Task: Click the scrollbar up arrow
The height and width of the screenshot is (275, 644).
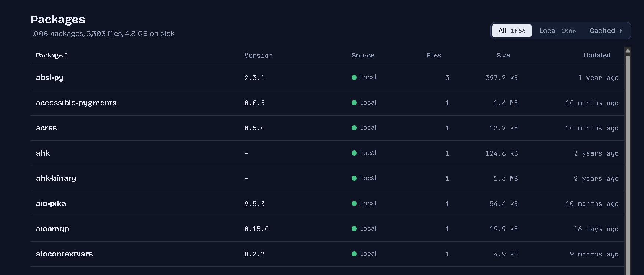Action: 628,50
